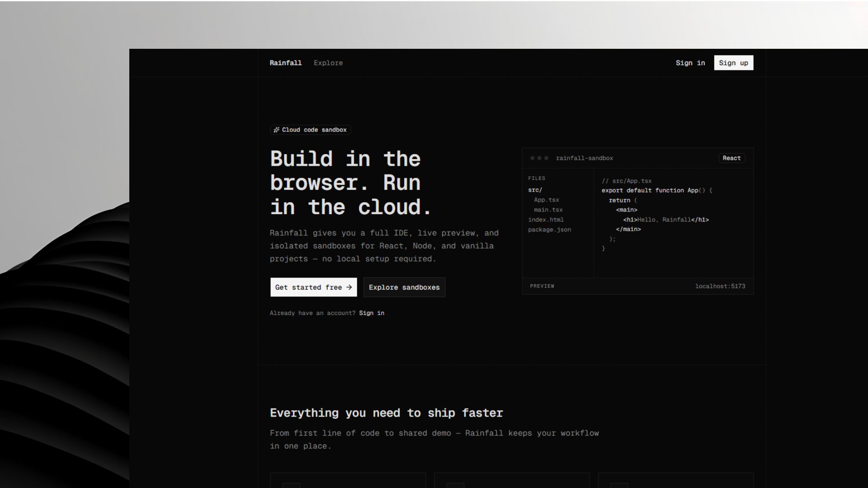Click the Rainfall gives you a full IDE paragraph
This screenshot has height=488, width=868.
(x=384, y=246)
